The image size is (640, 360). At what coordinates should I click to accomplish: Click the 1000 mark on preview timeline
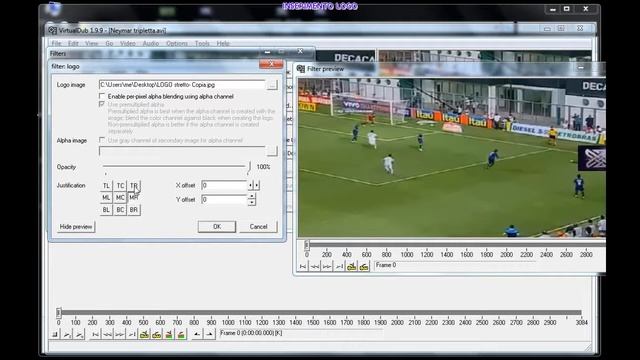click(x=407, y=255)
